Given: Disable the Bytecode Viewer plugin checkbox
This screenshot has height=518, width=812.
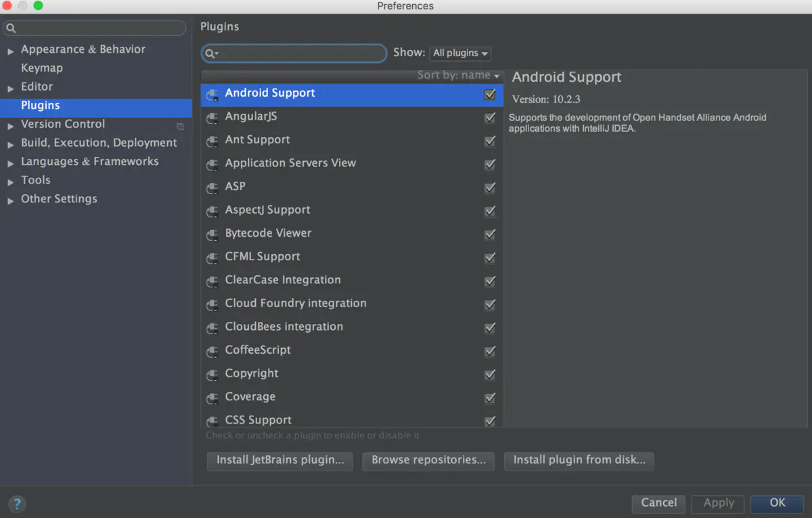Looking at the screenshot, I should [490, 235].
